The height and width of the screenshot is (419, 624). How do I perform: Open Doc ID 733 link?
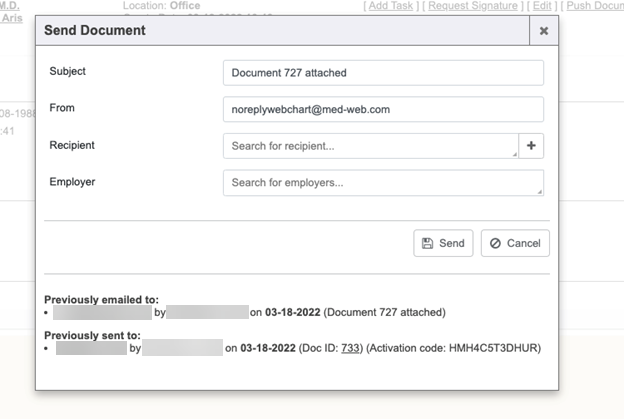(350, 348)
